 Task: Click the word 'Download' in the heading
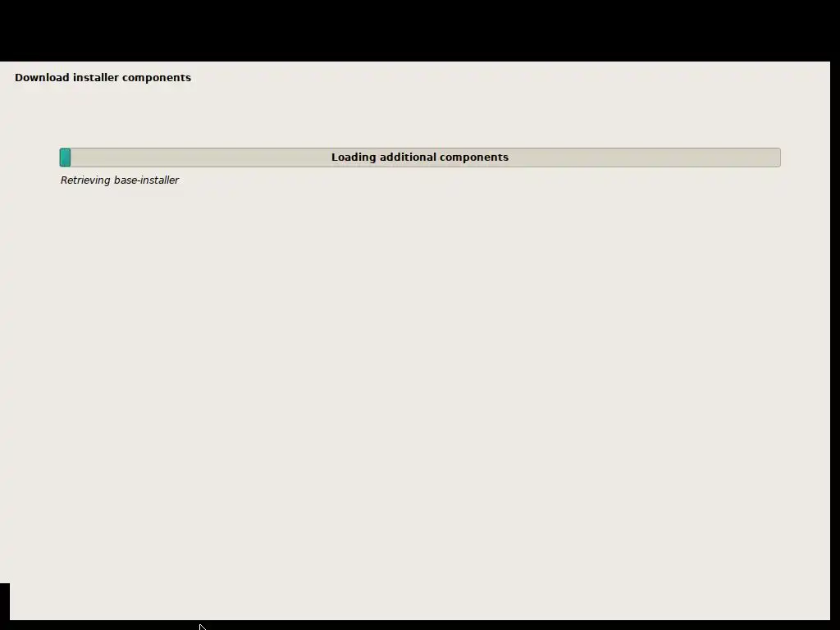coord(42,78)
